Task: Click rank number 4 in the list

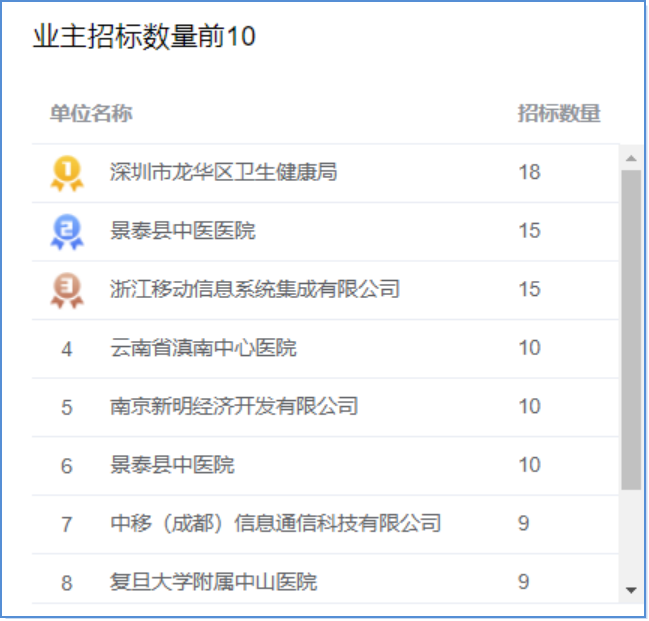Action: click(67, 349)
